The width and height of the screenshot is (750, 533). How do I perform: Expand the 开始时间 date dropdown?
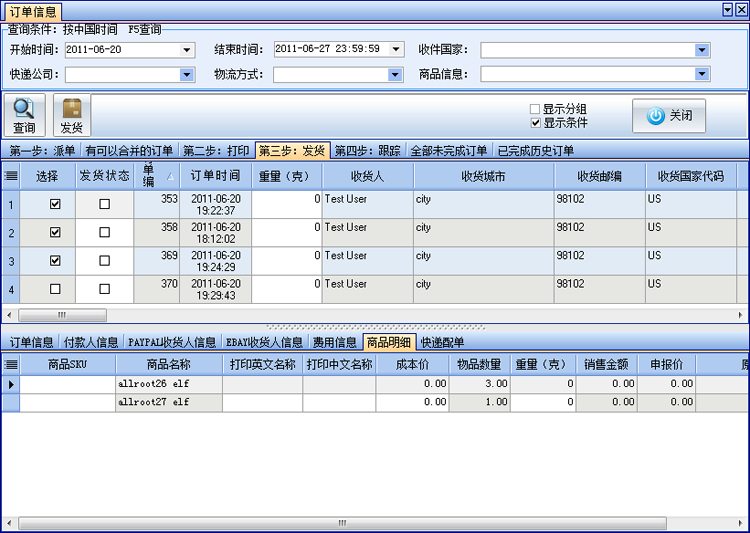(187, 50)
